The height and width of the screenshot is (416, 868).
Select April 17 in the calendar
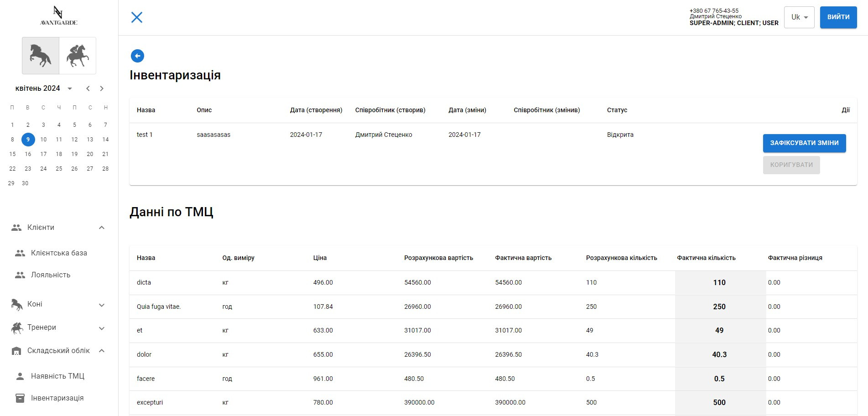[x=43, y=154]
